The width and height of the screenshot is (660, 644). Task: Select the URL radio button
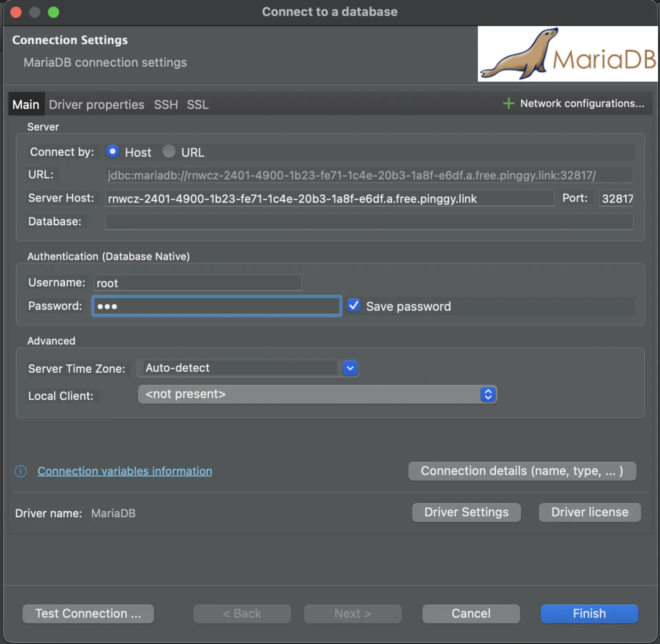tap(169, 151)
